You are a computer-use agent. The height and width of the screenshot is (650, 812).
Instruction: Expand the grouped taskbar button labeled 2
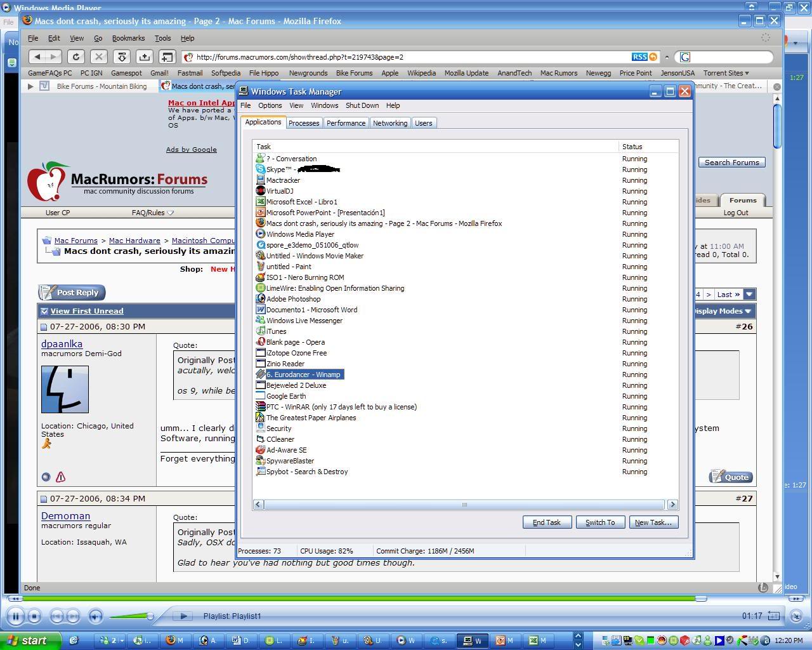point(110,640)
